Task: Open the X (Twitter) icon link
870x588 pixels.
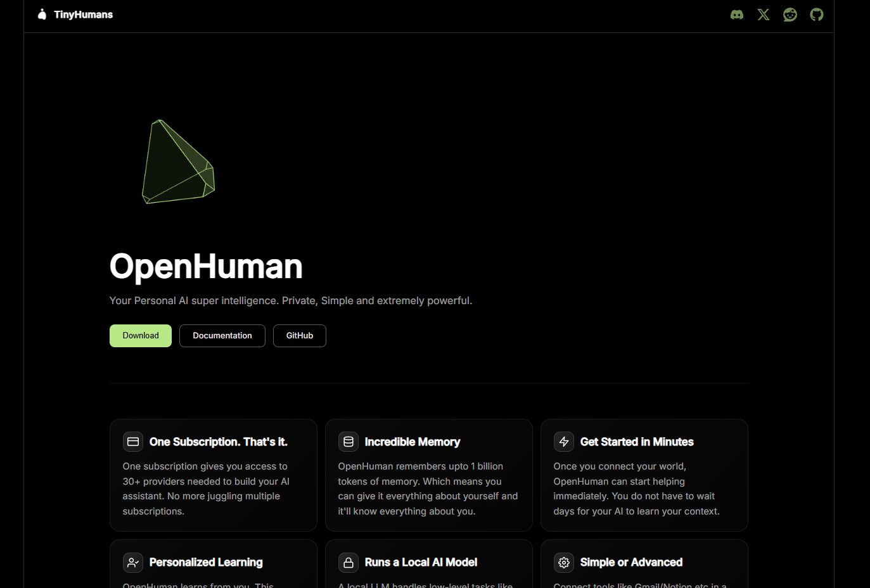Action: 764,15
